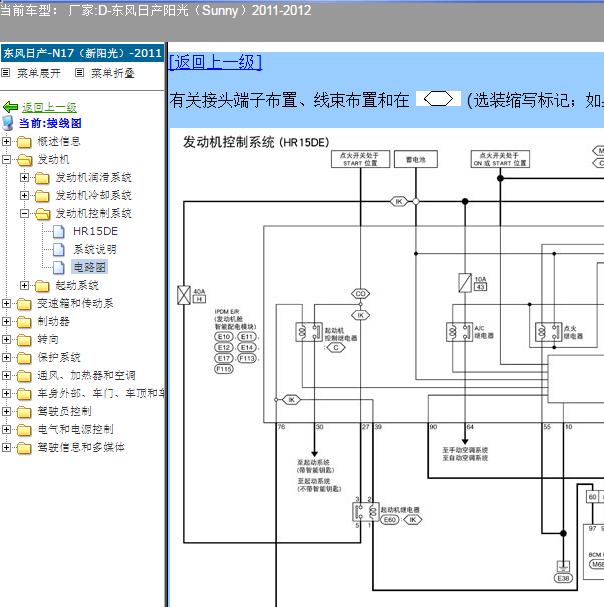The width and height of the screenshot is (604, 607).
Task: Expand the 保护系统 node
Action: (x=6, y=357)
